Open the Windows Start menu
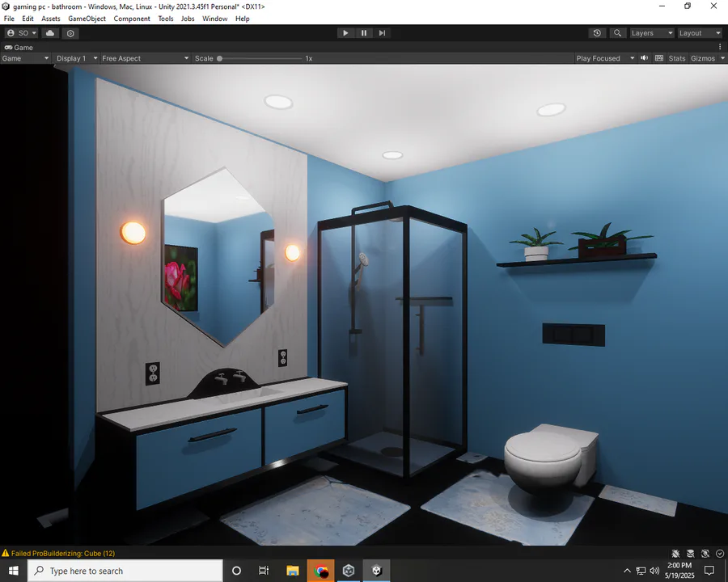 coord(14,571)
